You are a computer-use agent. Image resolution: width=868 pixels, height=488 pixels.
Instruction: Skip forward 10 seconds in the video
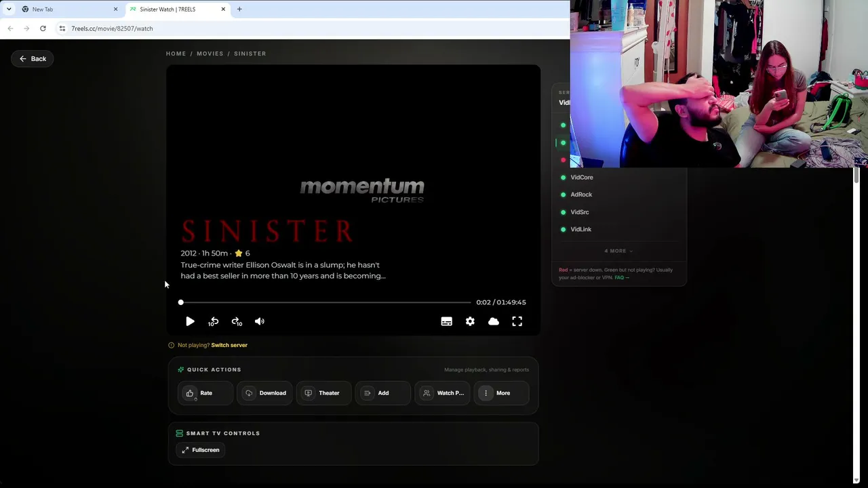[x=237, y=321]
